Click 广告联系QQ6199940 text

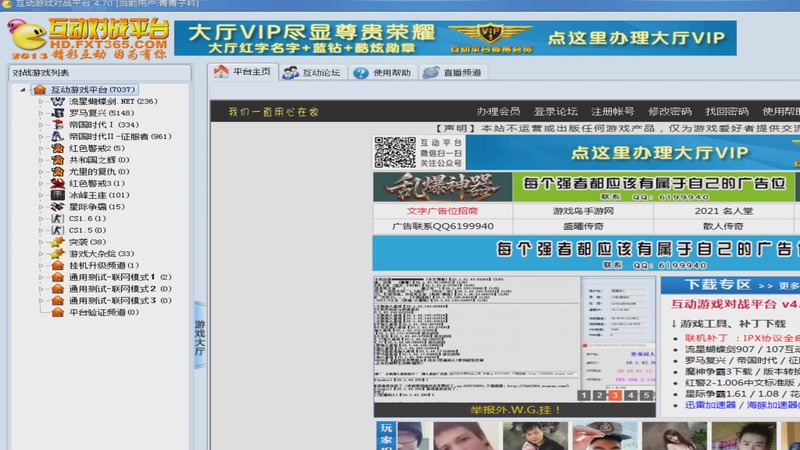point(442,227)
